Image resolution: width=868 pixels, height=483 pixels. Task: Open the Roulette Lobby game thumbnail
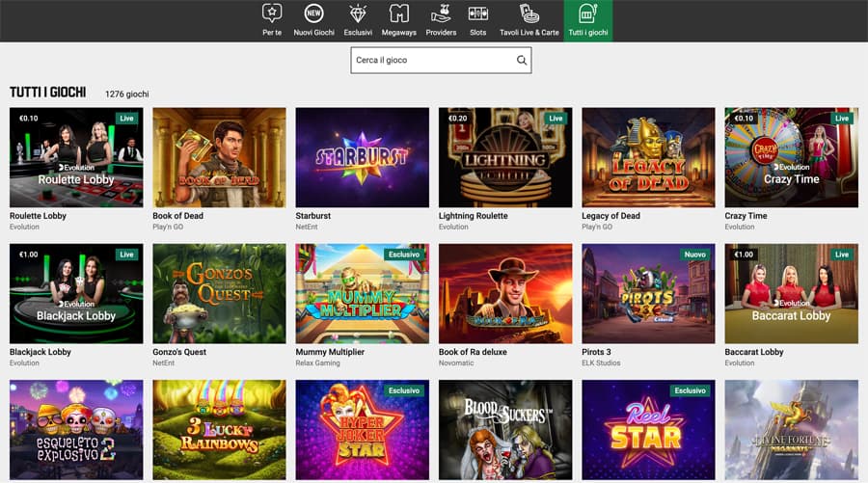pyautogui.click(x=76, y=158)
